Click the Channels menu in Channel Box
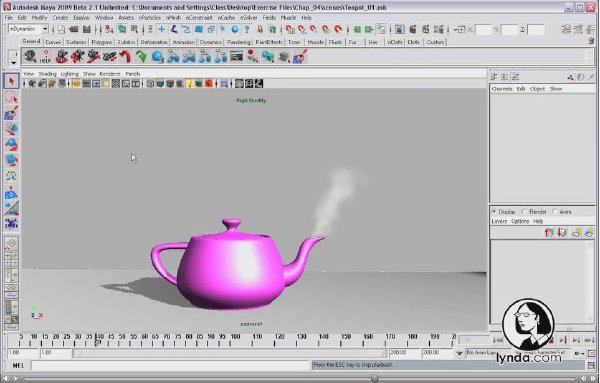Image resolution: width=600 pixels, height=383 pixels. (502, 89)
